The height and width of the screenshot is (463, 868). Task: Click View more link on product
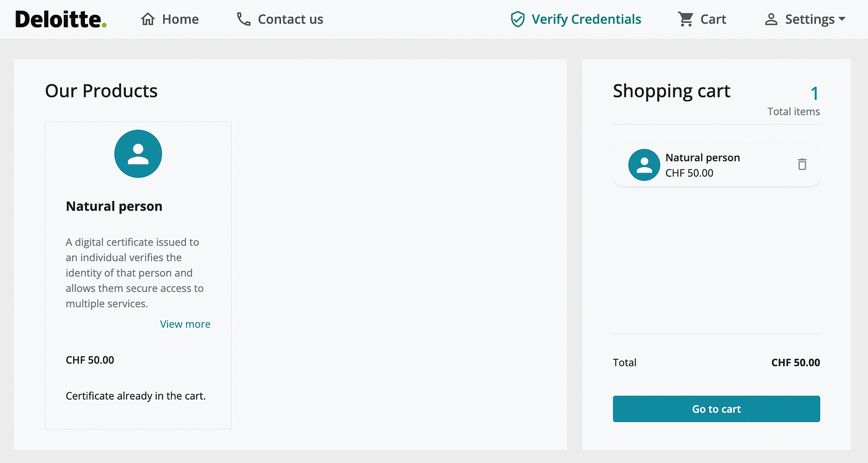[185, 324]
